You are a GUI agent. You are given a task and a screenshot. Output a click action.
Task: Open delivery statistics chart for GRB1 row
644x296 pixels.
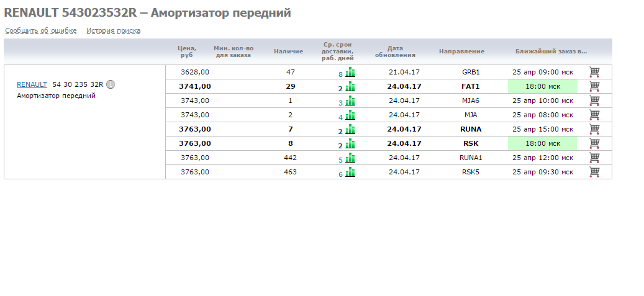pyautogui.click(x=350, y=73)
